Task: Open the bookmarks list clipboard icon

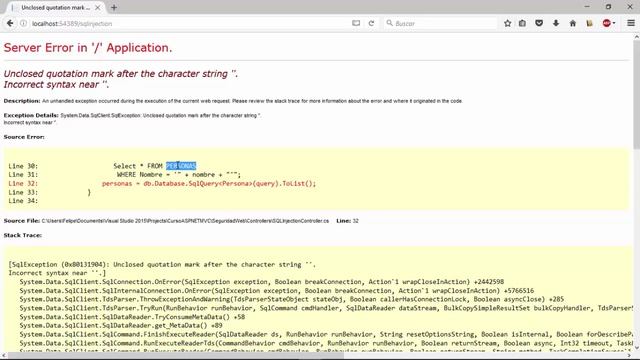Action: [522, 23]
